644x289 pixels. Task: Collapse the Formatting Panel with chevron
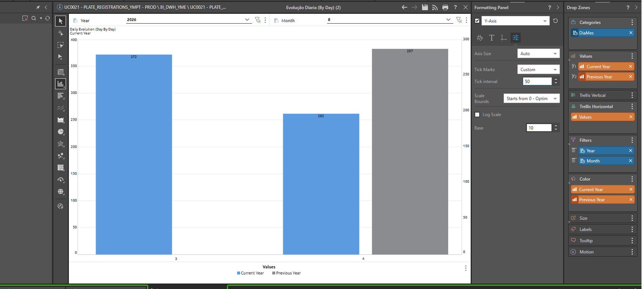pyautogui.click(x=558, y=7)
